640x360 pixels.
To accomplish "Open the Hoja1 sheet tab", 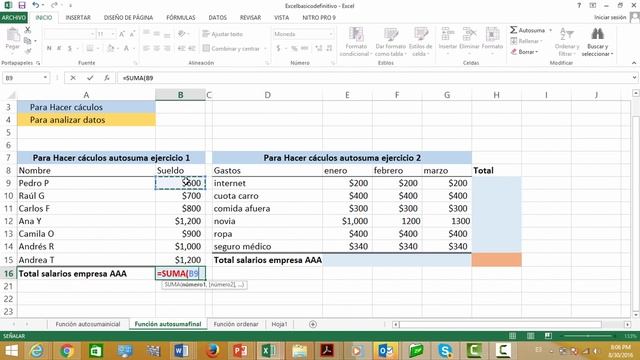I will click(x=279, y=324).
